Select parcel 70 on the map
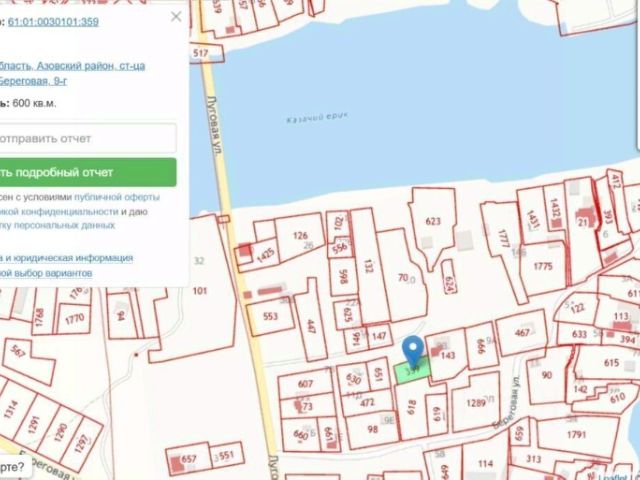 (403, 278)
